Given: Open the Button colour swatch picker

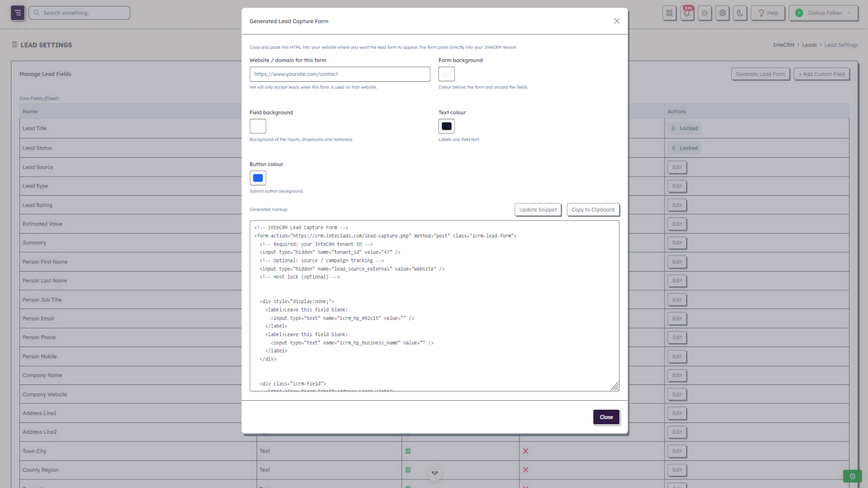Looking at the screenshot, I should 258,177.
